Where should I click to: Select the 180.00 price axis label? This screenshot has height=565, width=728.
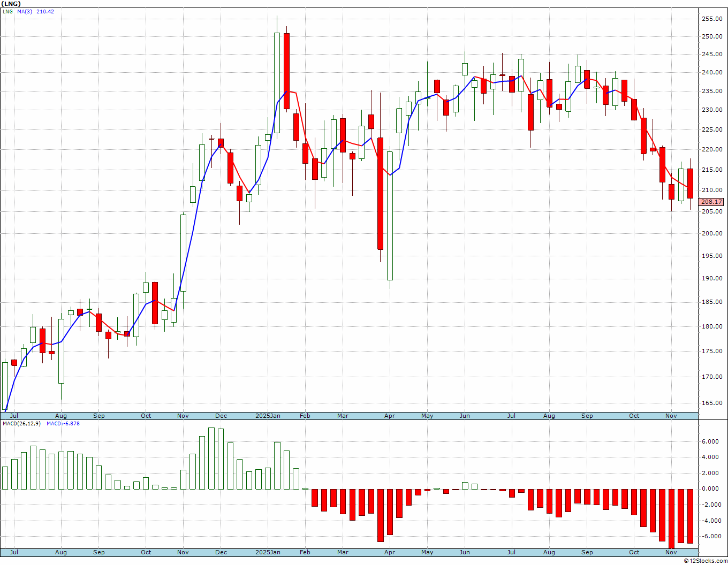(711, 326)
